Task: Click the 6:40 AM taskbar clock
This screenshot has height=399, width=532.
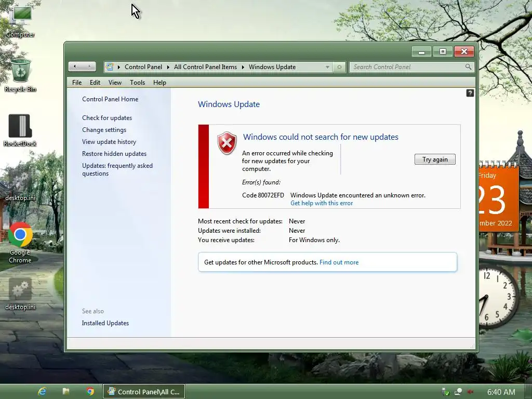Action: pyautogui.click(x=501, y=392)
